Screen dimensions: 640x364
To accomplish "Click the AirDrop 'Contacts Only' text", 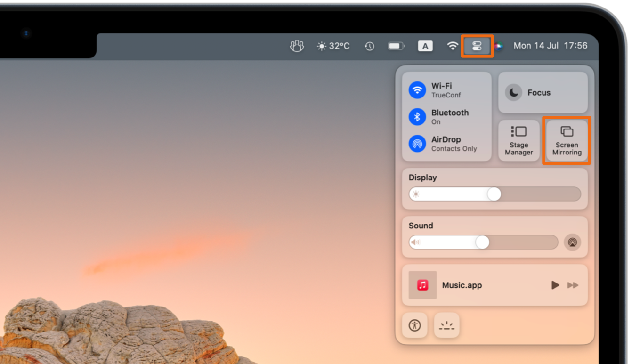I will tap(454, 149).
